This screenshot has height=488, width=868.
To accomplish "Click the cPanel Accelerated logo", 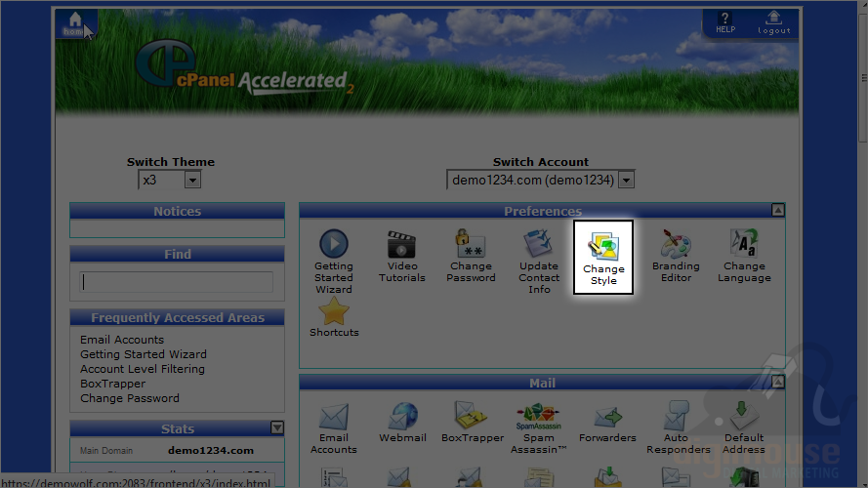I will [243, 67].
